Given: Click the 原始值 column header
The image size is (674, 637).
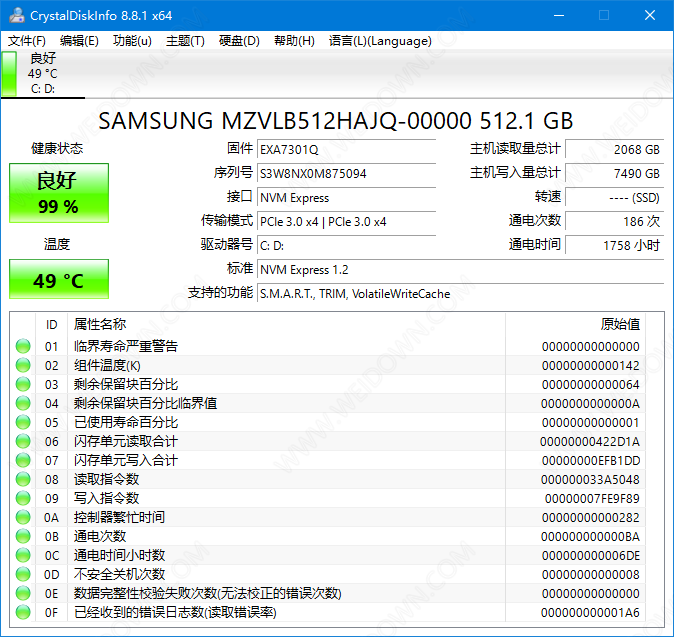Looking at the screenshot, I should pos(575,324).
